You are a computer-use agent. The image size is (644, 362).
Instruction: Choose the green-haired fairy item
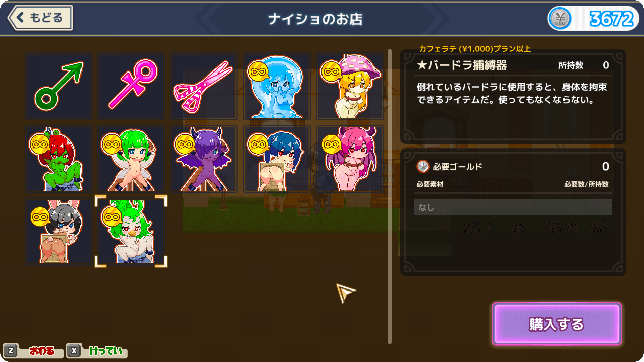(x=131, y=159)
